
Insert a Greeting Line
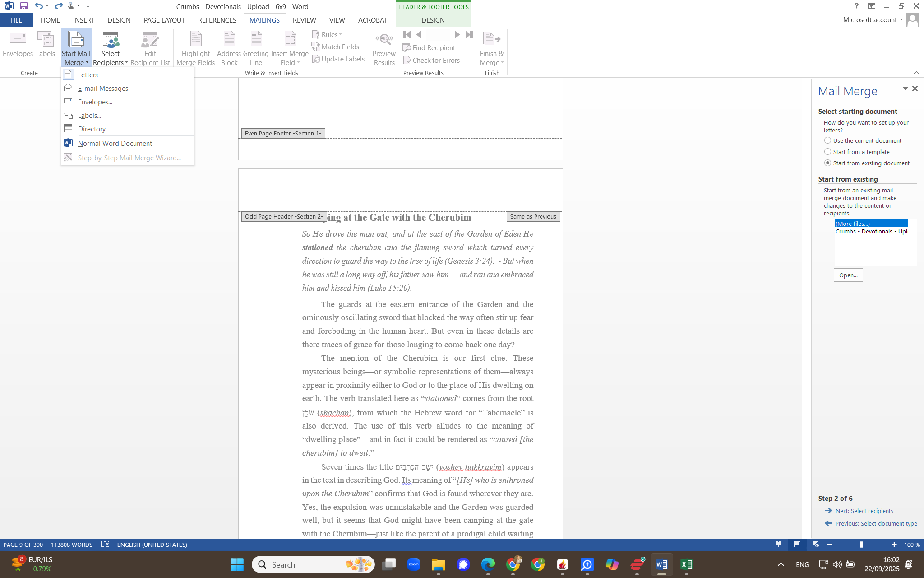pos(255,47)
